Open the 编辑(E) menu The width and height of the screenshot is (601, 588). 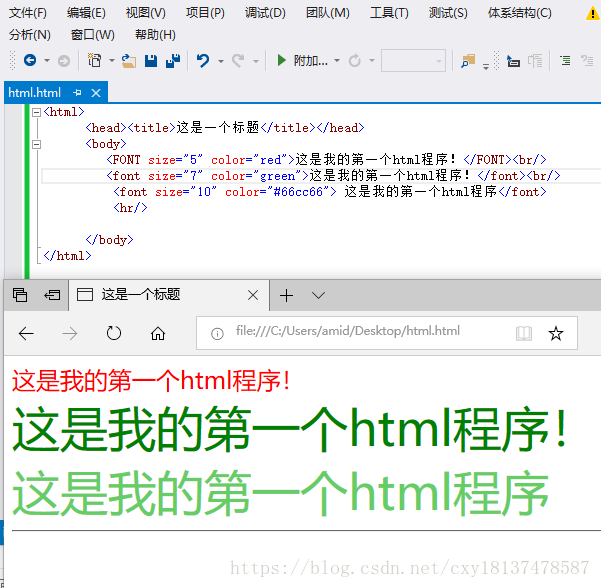(86, 13)
